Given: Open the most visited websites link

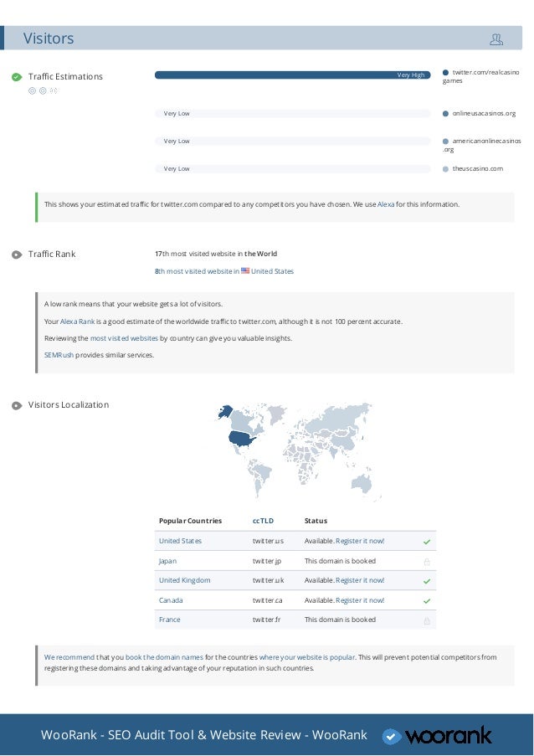Looking at the screenshot, I should pos(124,338).
